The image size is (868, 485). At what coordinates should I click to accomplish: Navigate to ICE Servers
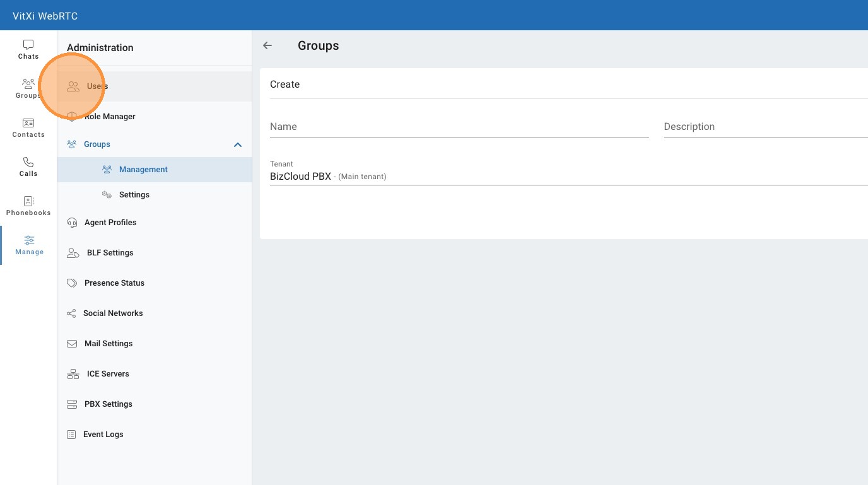107,374
